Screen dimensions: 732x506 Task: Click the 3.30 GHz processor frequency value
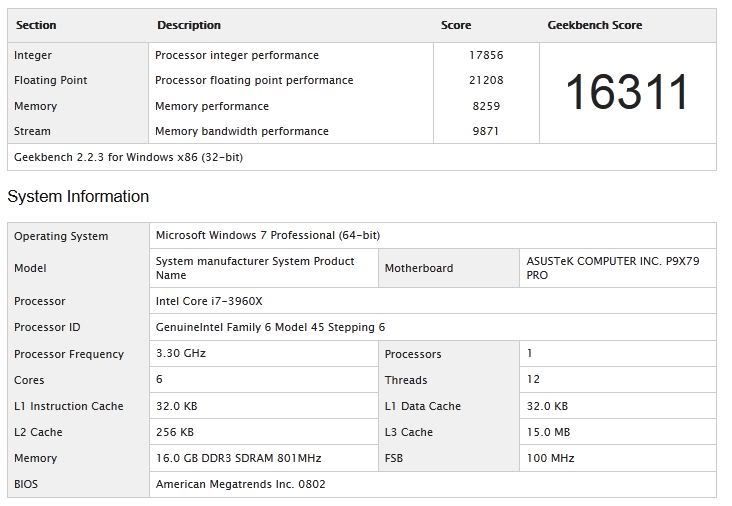[181, 353]
